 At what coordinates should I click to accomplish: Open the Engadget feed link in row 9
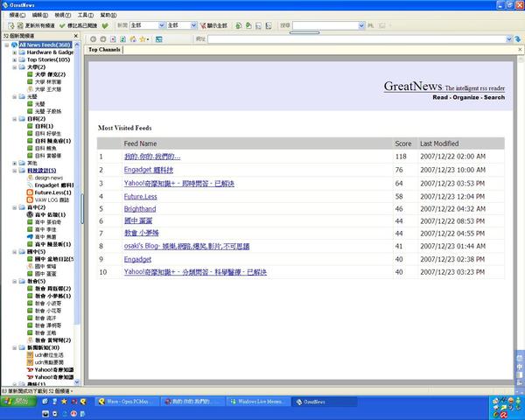(137, 259)
